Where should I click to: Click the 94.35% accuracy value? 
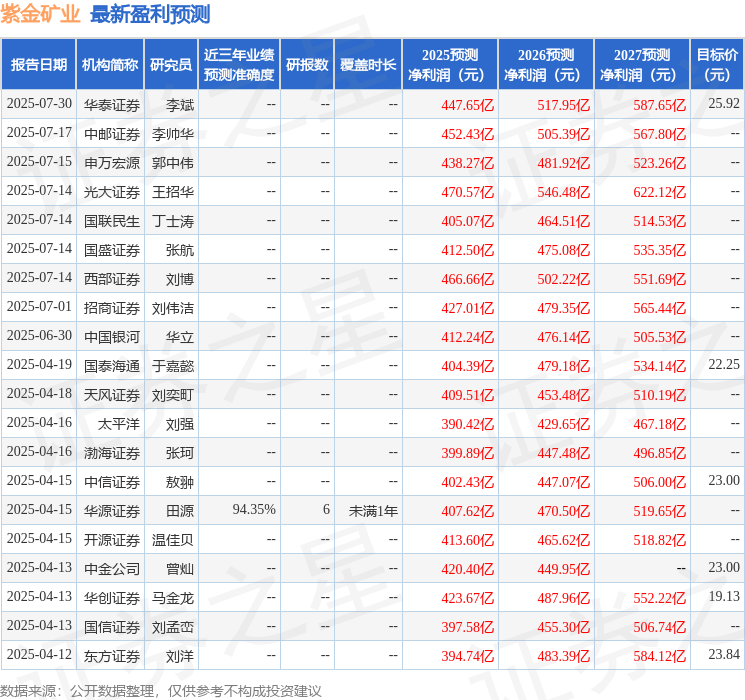254,510
